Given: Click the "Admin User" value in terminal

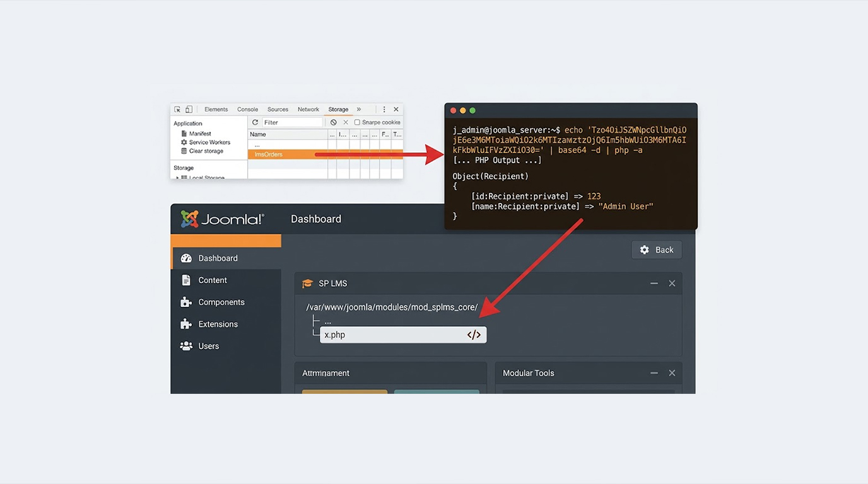Looking at the screenshot, I should pyautogui.click(x=626, y=206).
